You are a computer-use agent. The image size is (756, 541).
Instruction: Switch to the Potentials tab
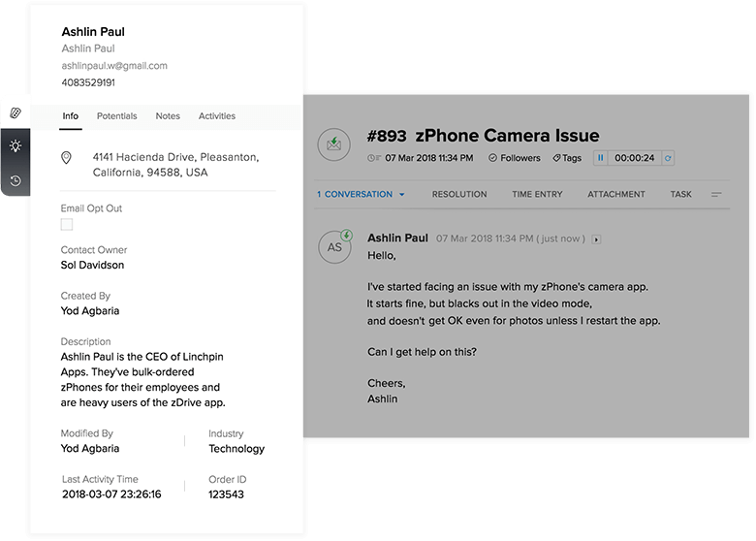pyautogui.click(x=116, y=116)
